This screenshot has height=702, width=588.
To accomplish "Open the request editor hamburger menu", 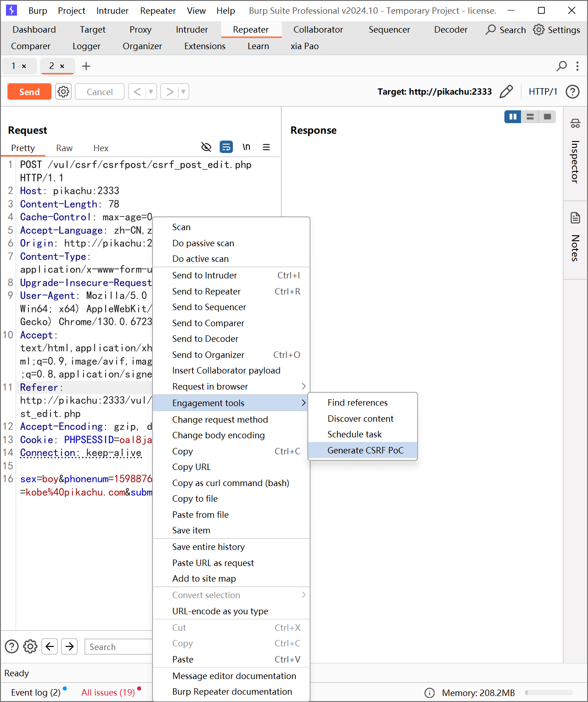I will pos(266,147).
